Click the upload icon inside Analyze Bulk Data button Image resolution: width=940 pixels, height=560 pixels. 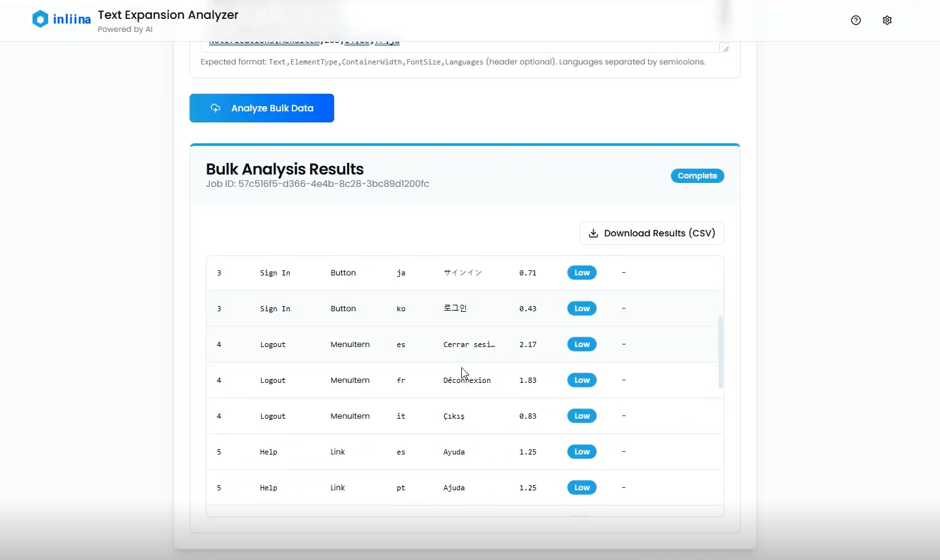tap(216, 108)
